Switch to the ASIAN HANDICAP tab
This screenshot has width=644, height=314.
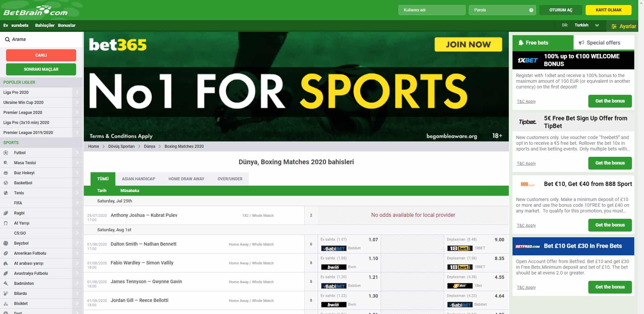tap(138, 179)
